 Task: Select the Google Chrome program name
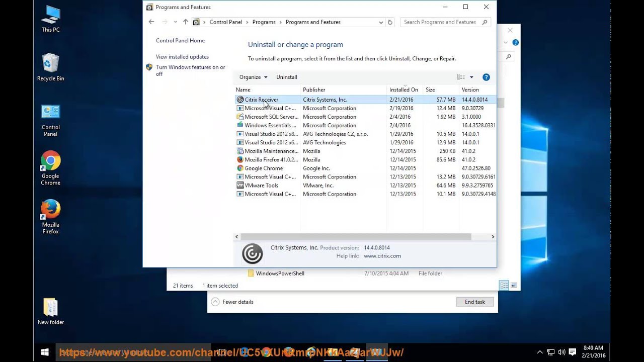coord(264,168)
